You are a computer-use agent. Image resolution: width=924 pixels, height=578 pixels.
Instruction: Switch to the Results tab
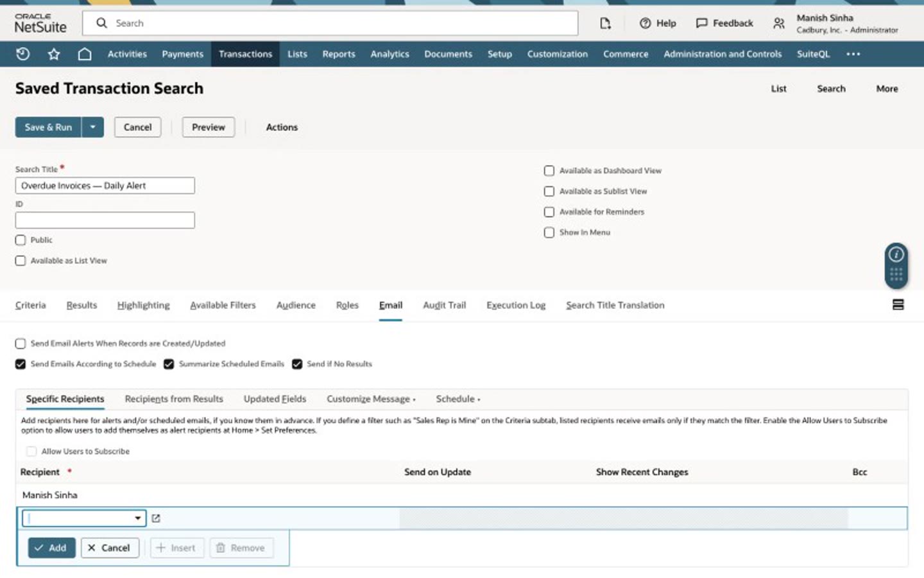tap(81, 305)
